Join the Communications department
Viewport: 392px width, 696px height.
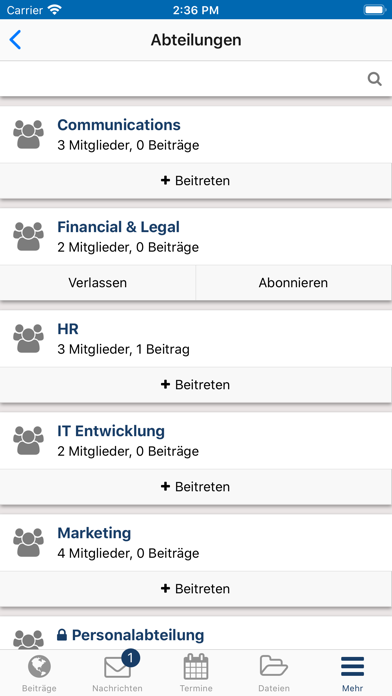pyautogui.click(x=196, y=181)
